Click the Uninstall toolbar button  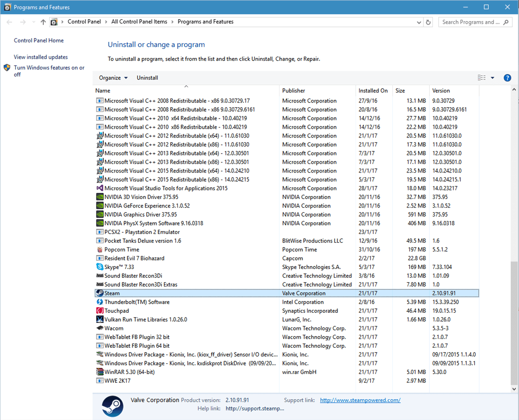click(x=147, y=78)
